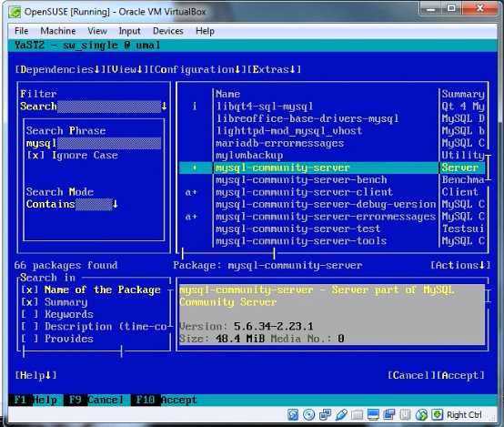Click the USB devices status icon

click(x=341, y=415)
